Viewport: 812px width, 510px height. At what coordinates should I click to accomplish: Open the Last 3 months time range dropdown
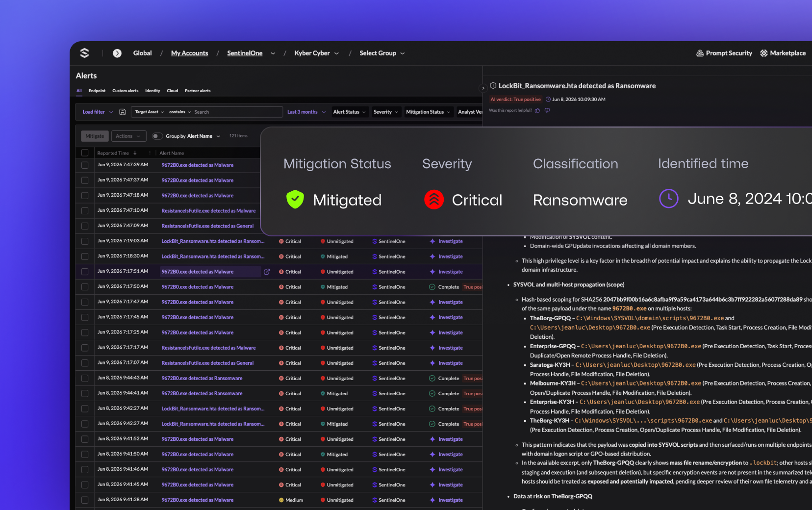point(306,112)
